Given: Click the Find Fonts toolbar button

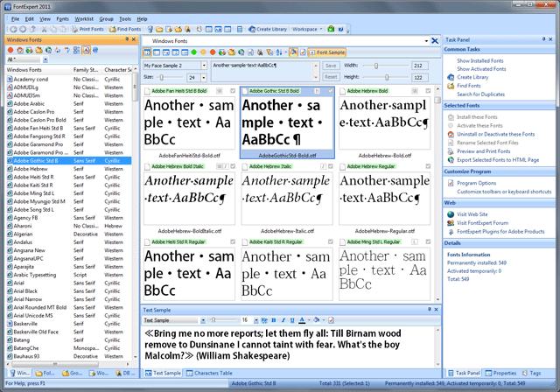Looking at the screenshot, I should click(x=125, y=29).
